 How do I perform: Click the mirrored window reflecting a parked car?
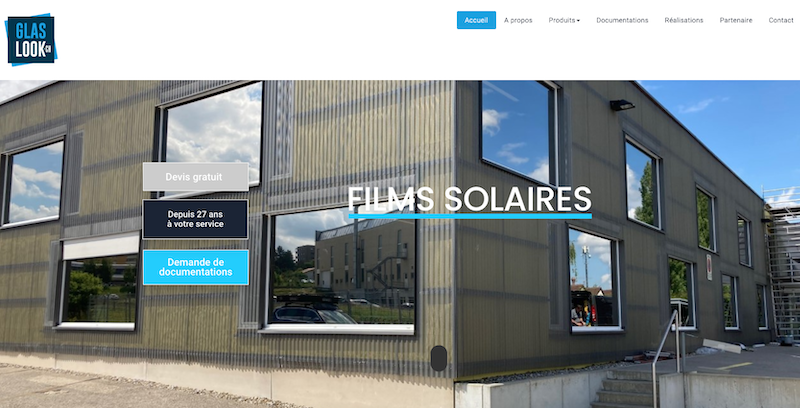(x=340, y=270)
